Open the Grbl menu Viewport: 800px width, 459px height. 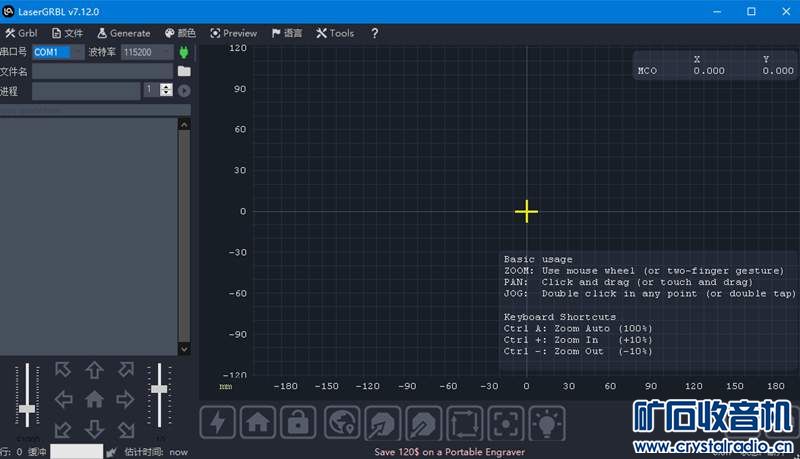pos(21,33)
